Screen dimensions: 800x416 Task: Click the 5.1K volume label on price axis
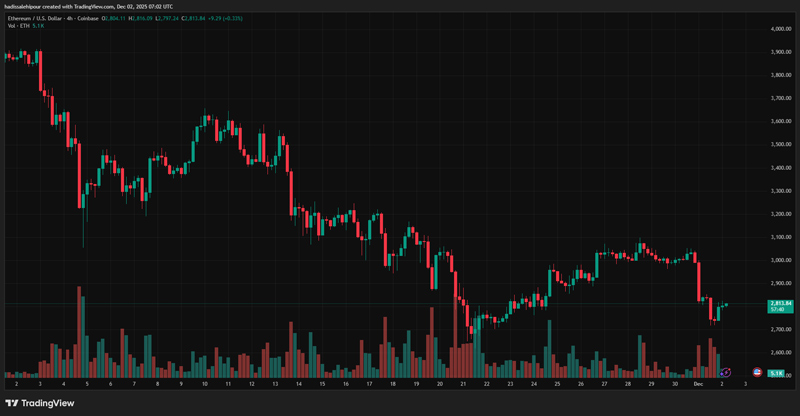[x=775, y=373]
